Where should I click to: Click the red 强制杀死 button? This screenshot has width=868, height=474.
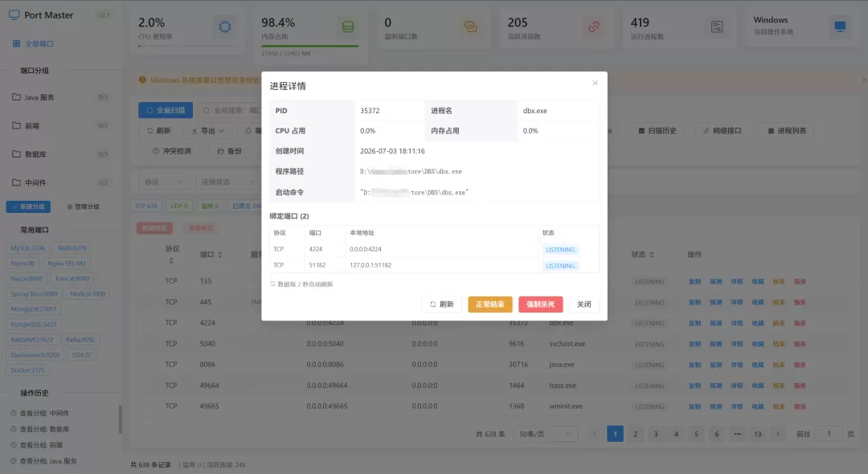click(540, 304)
